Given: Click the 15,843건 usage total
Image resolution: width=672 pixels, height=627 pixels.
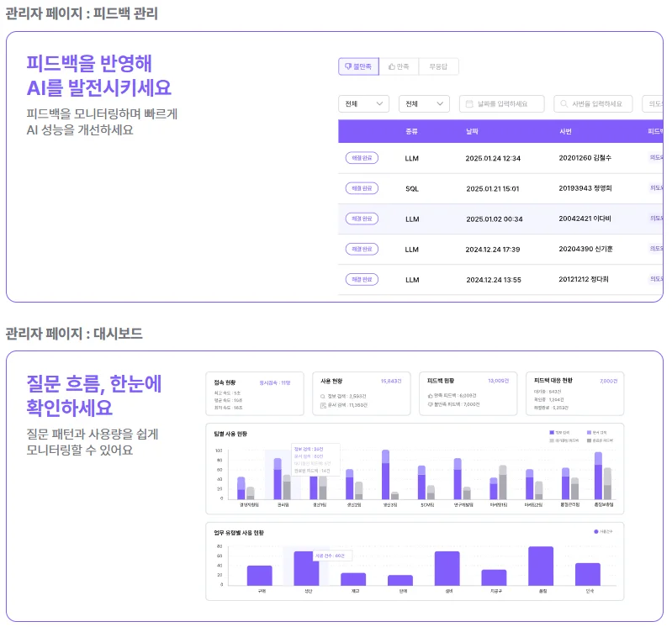Looking at the screenshot, I should (391, 382).
